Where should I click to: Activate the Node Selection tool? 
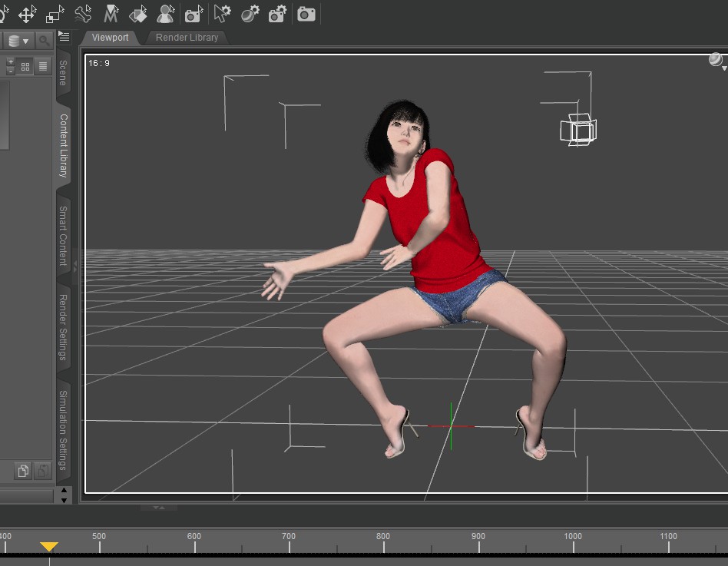[x=54, y=13]
